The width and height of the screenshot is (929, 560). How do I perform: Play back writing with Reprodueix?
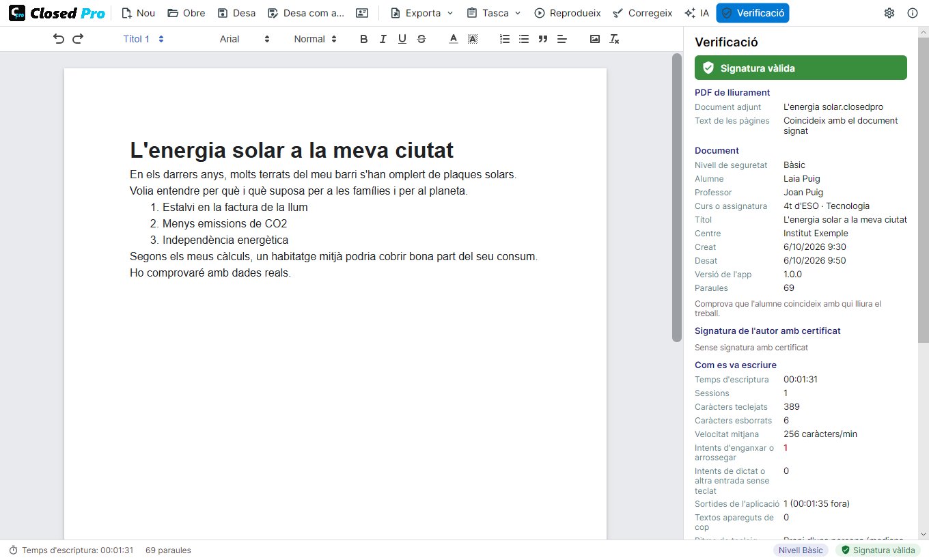coord(567,13)
